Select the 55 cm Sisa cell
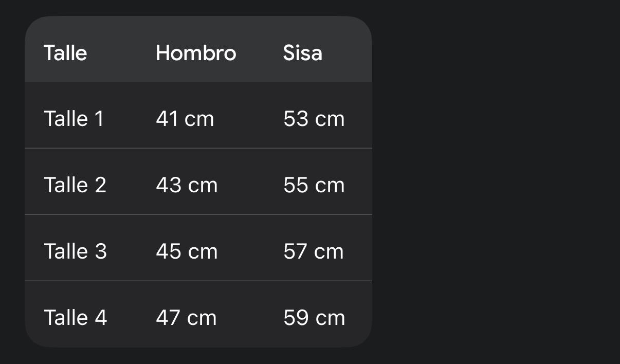 pyautogui.click(x=314, y=185)
